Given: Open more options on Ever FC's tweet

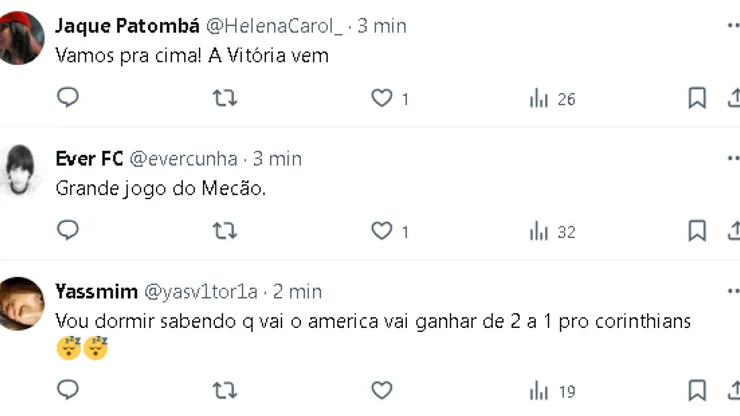Looking at the screenshot, I should [x=734, y=158].
